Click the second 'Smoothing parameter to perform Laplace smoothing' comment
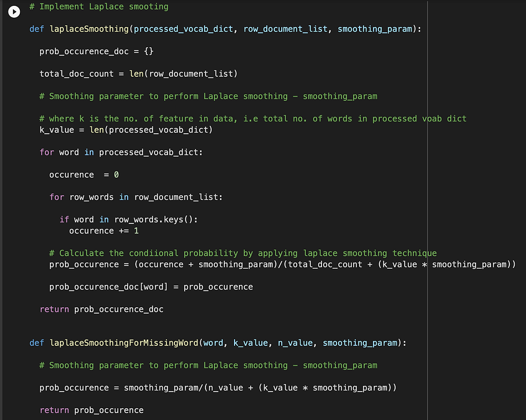Image resolution: width=526 pixels, height=420 pixels. [208, 365]
